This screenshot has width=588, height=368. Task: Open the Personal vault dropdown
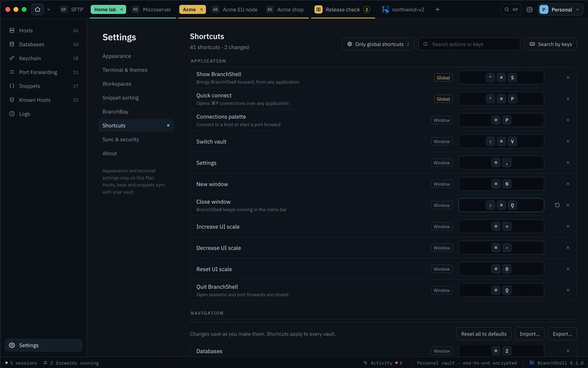(560, 10)
